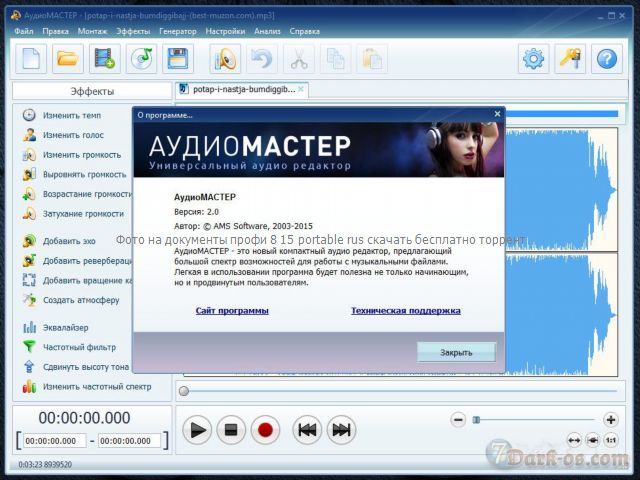Zoom out with the minus button
This screenshot has width=640, height=480.
[458, 420]
